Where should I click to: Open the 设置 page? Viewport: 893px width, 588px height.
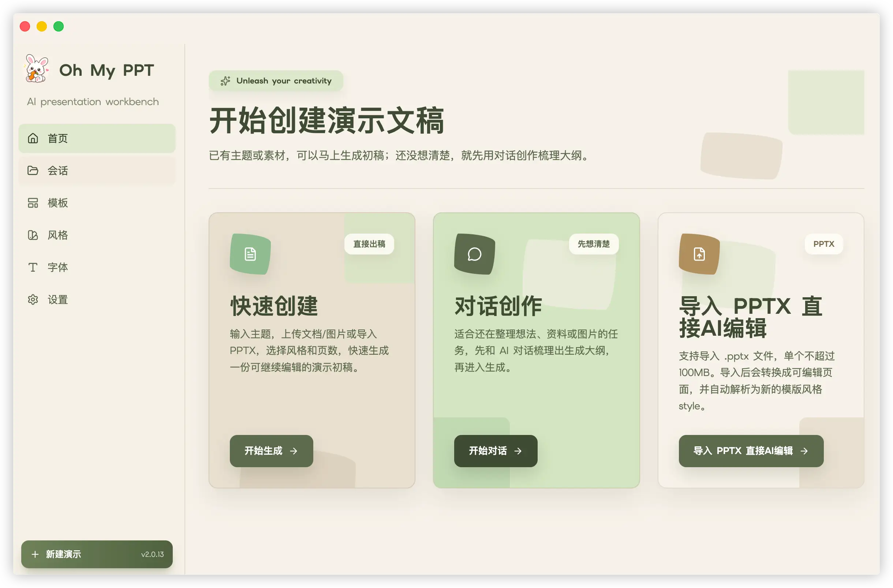(97, 299)
